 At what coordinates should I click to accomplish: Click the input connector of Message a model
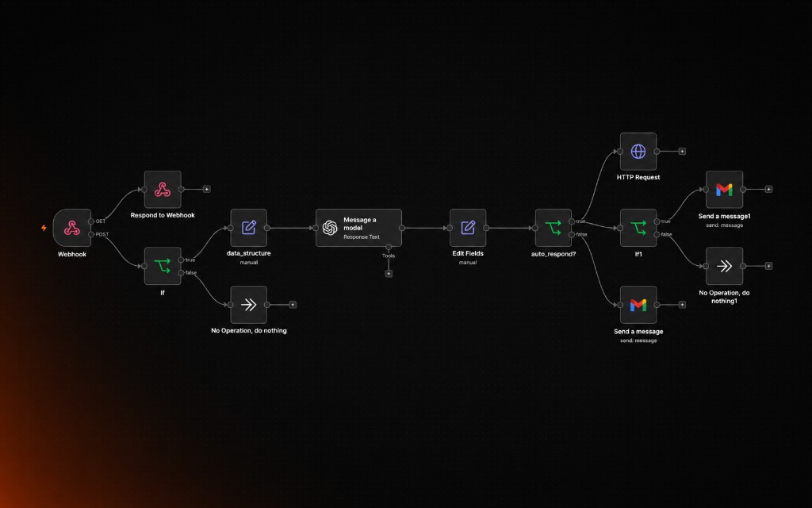tap(316, 228)
